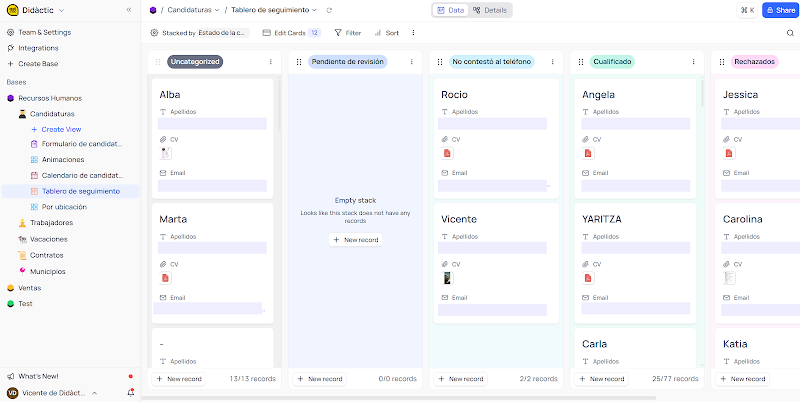This screenshot has width=800, height=402.
Task: Open the Filter menu
Action: click(347, 33)
